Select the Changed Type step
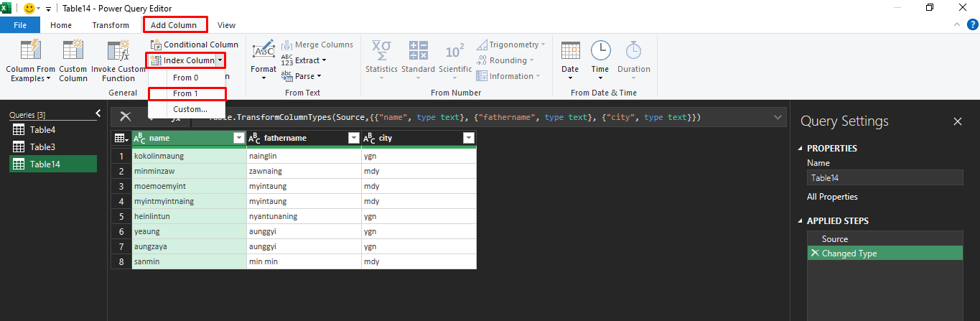 (x=885, y=253)
